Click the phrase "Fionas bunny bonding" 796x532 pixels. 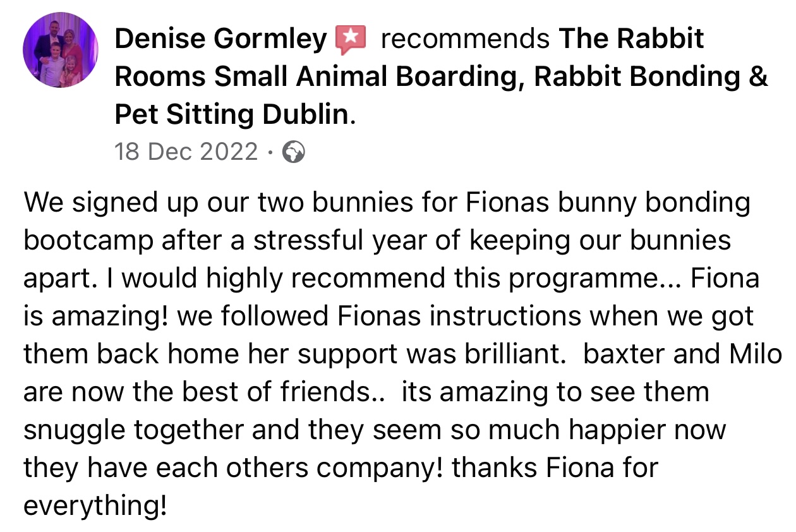pyautogui.click(x=608, y=203)
